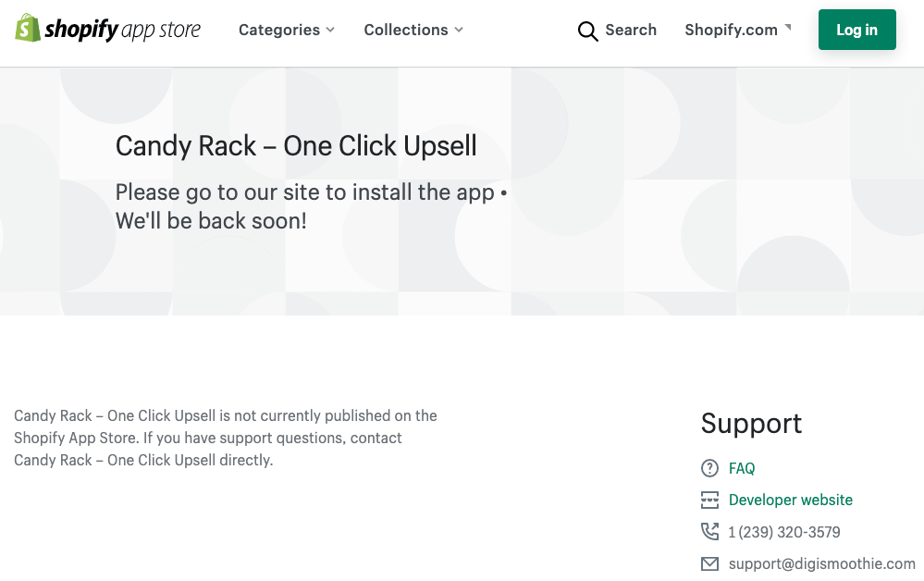Click the Search label in header

point(631,30)
